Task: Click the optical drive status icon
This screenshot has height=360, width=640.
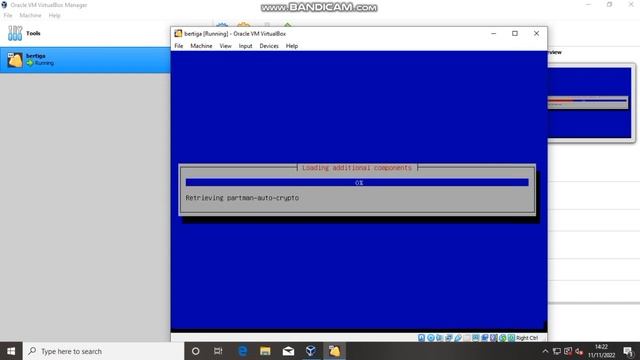Action: pos(431,338)
